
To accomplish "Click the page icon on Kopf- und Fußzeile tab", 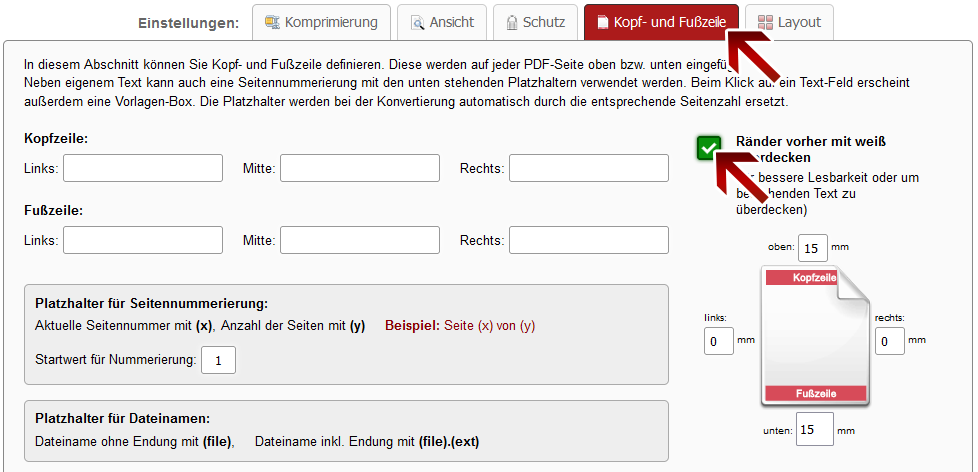I will [603, 22].
